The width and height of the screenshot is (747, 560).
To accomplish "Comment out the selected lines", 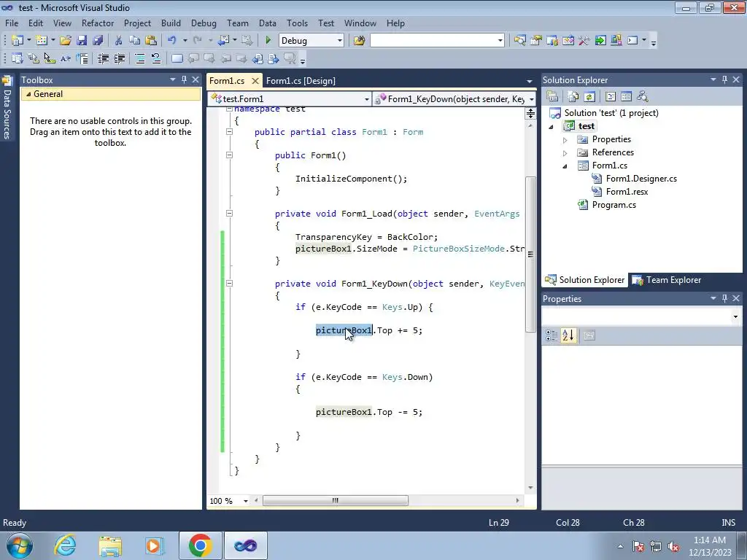I will (140, 58).
